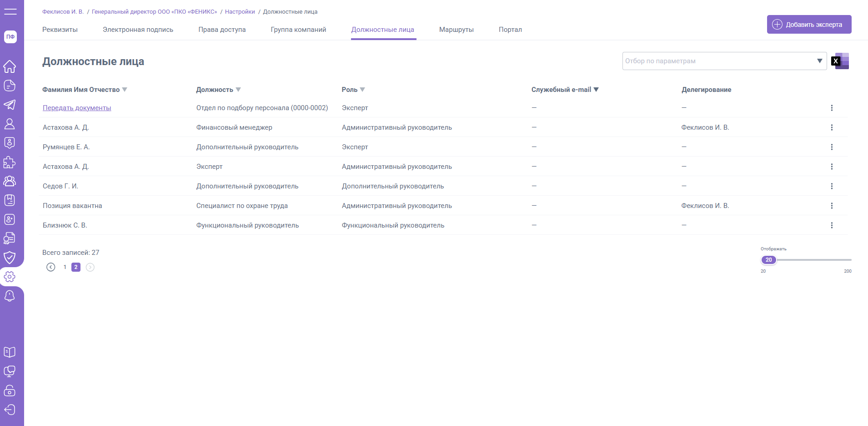Open row menu for Финансовый менеджер
The height and width of the screenshot is (426, 868).
832,127
